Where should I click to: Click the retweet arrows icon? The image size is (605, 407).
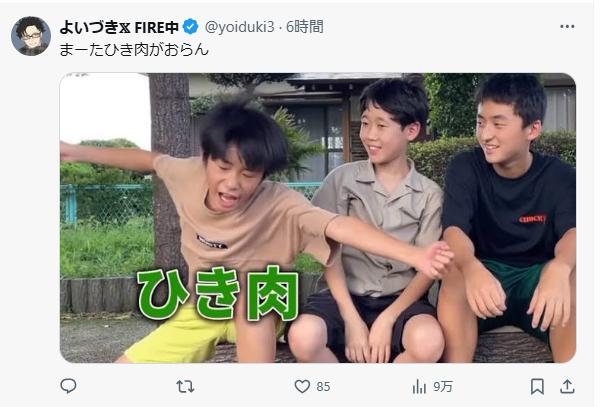[185, 386]
